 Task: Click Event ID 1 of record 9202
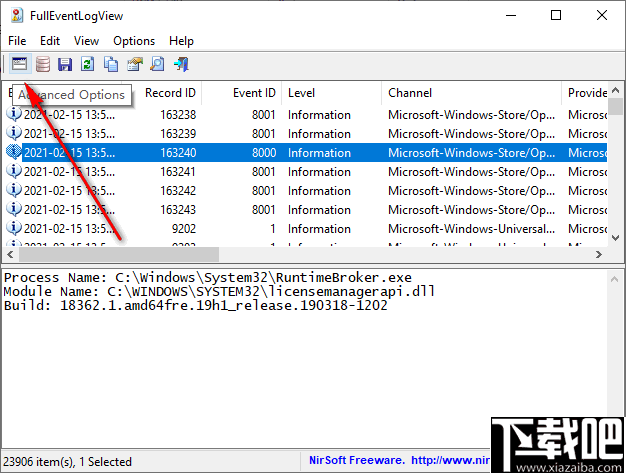point(273,229)
